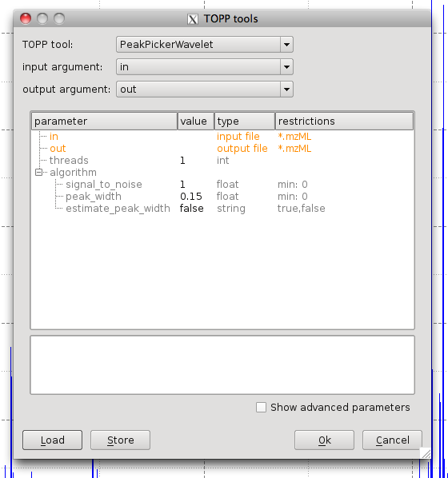Click the *.mzML restriction in 'out' row
This screenshot has height=478, width=448.
click(294, 149)
